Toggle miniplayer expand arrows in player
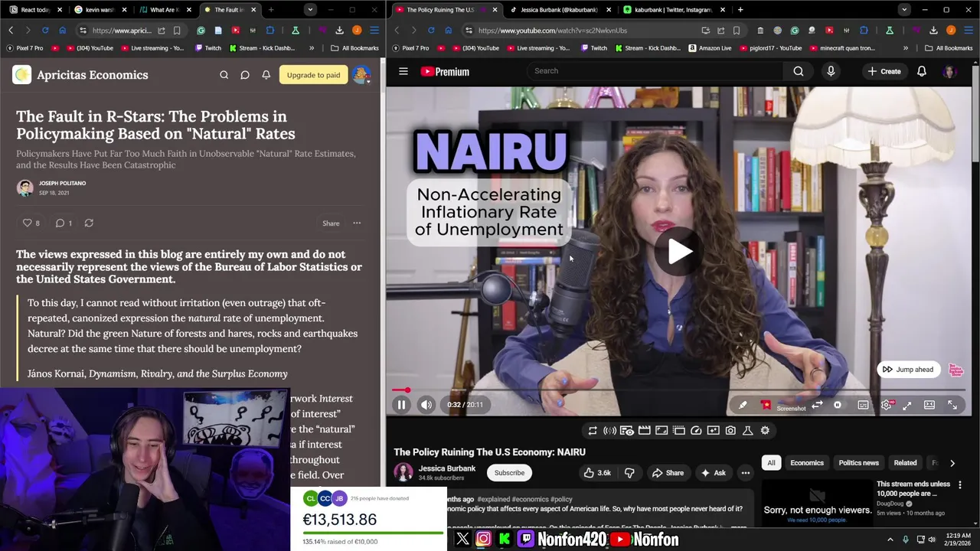 click(x=907, y=405)
